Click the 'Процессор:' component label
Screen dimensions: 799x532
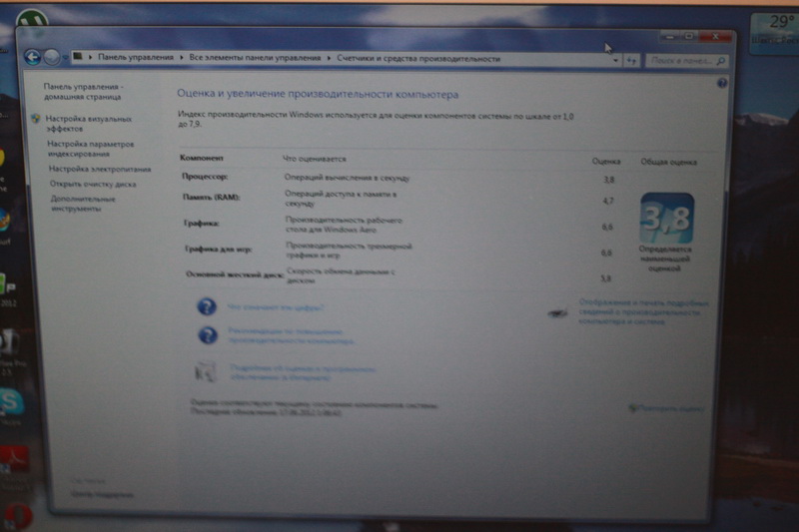point(205,177)
